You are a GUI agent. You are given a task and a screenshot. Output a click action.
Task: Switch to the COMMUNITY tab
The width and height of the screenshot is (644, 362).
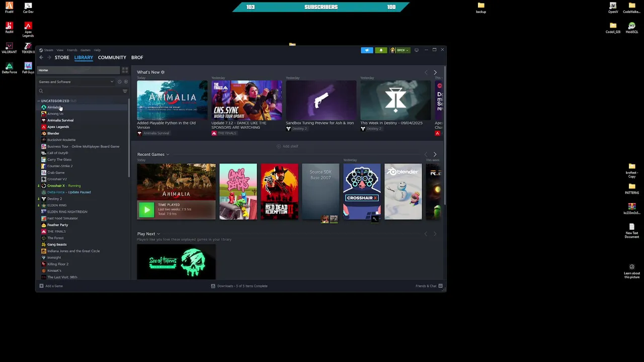pyautogui.click(x=112, y=58)
